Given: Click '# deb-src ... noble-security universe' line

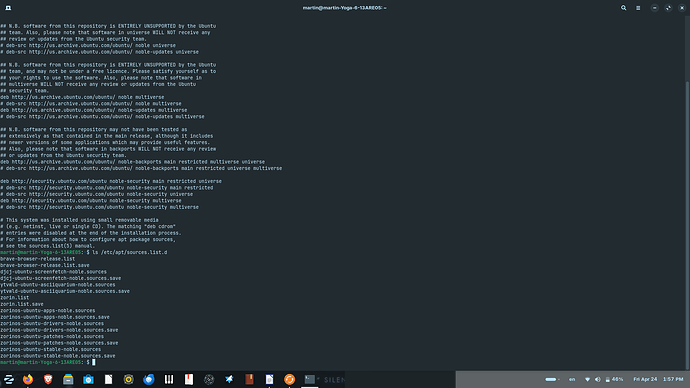Looking at the screenshot, I should tap(96, 194).
